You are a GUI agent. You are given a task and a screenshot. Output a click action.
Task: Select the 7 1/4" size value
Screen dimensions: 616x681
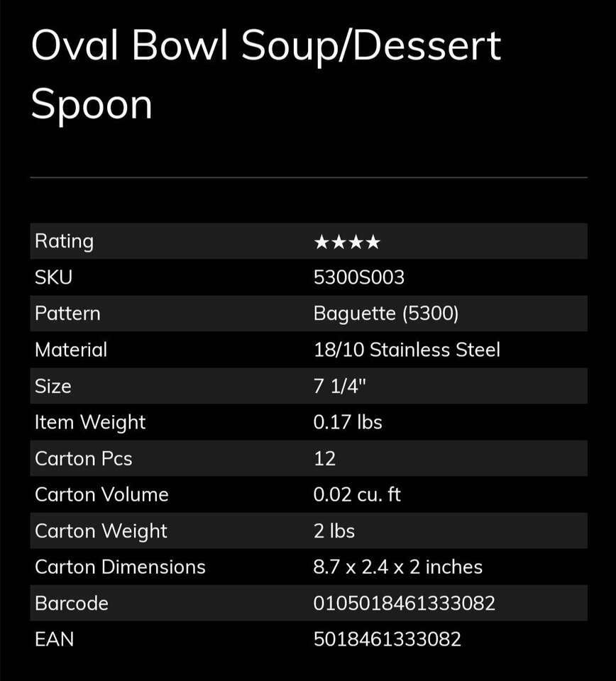(x=340, y=386)
